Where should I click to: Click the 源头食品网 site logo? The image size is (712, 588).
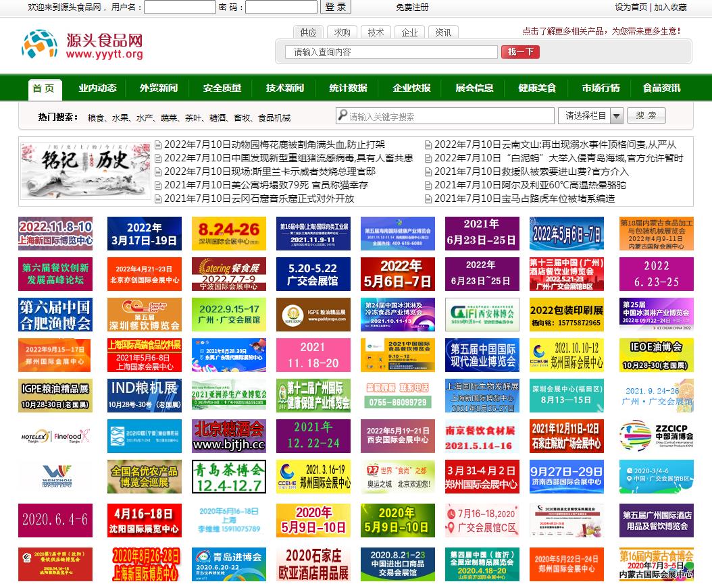coord(82,45)
